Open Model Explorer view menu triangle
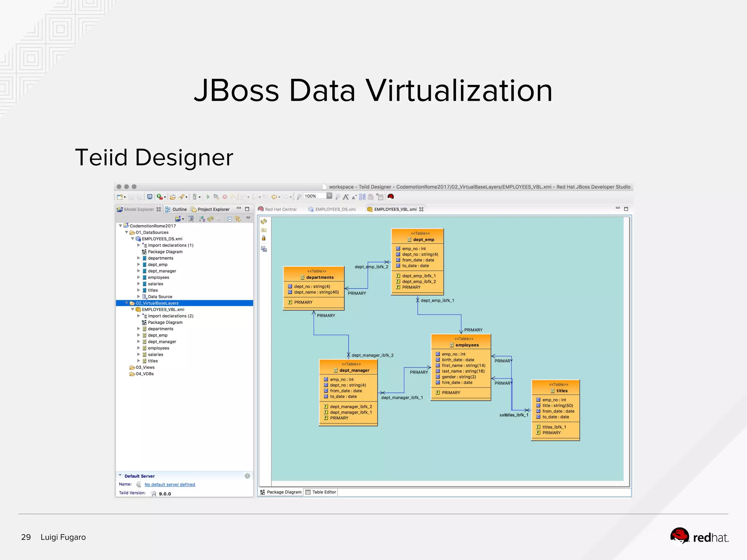This screenshot has height=560, width=747. [248, 218]
